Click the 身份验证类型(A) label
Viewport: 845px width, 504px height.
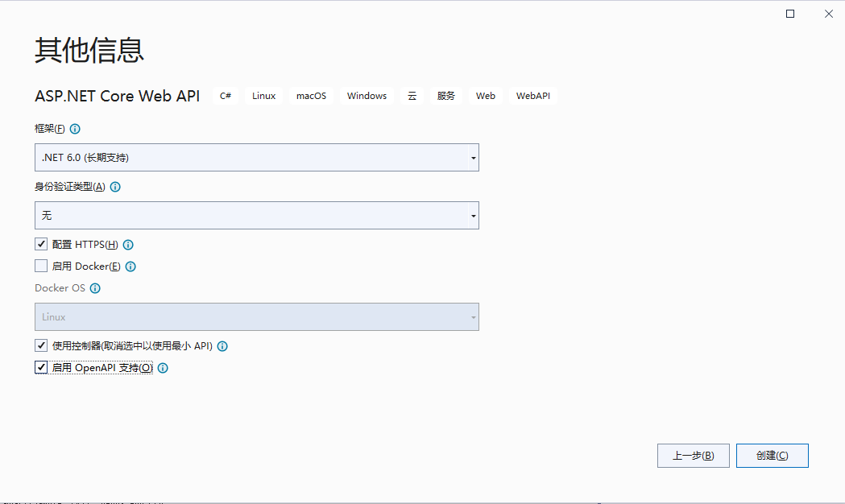(x=69, y=187)
